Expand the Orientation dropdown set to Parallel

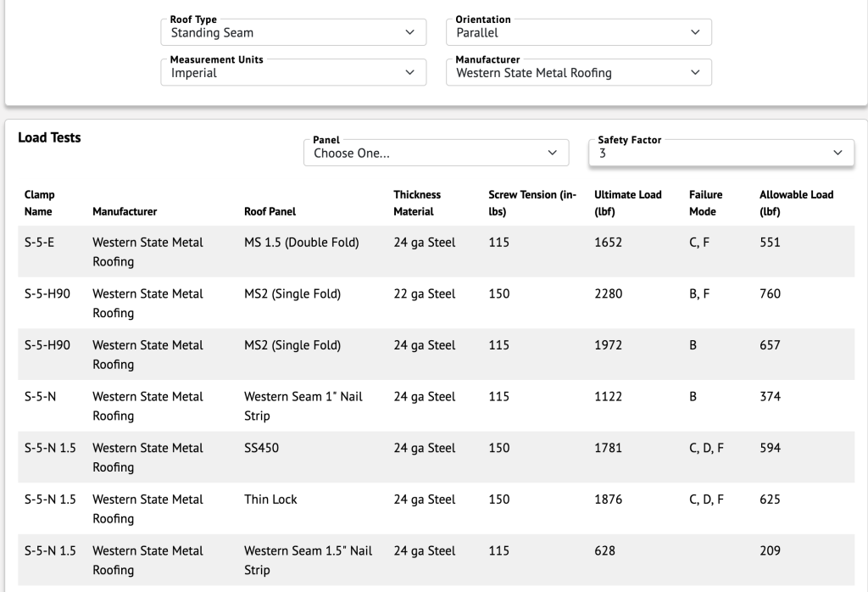[578, 32]
